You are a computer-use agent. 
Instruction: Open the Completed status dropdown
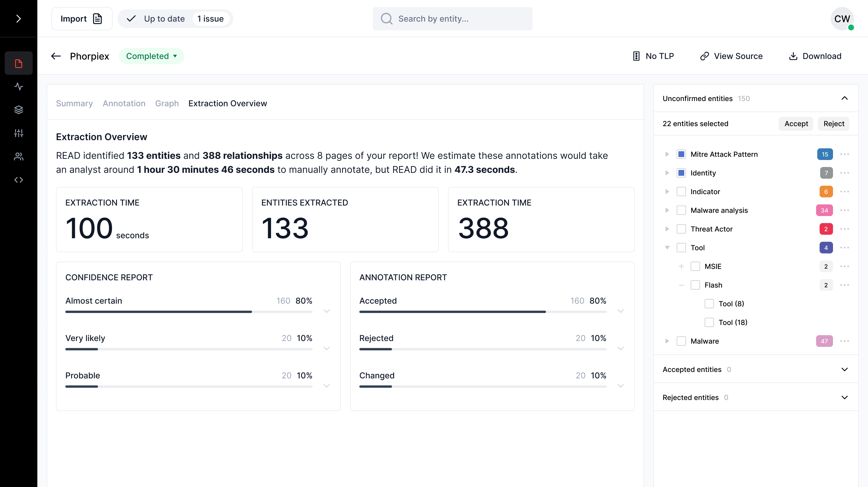click(x=151, y=56)
